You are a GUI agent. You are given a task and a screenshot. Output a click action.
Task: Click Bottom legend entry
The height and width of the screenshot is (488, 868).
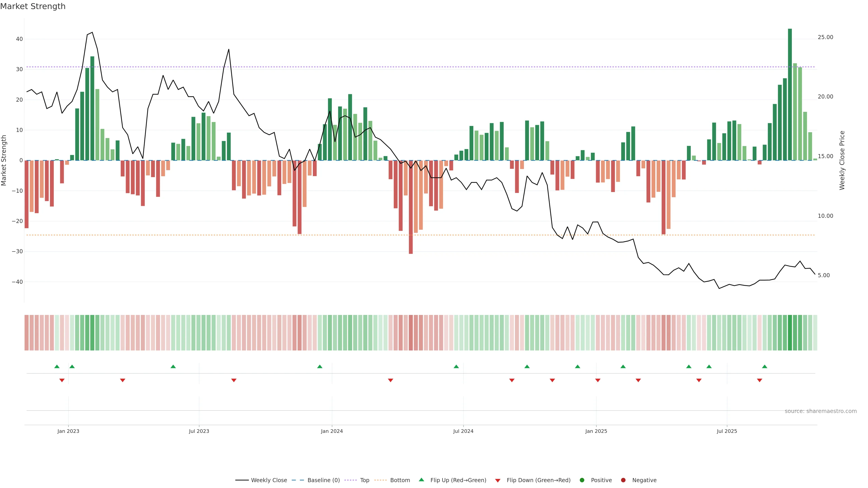[400, 480]
